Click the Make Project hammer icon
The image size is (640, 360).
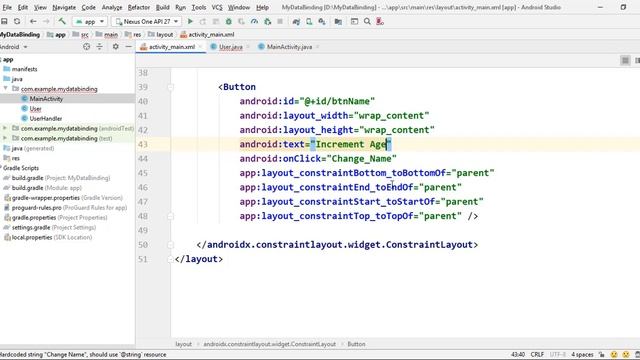pos(62,21)
